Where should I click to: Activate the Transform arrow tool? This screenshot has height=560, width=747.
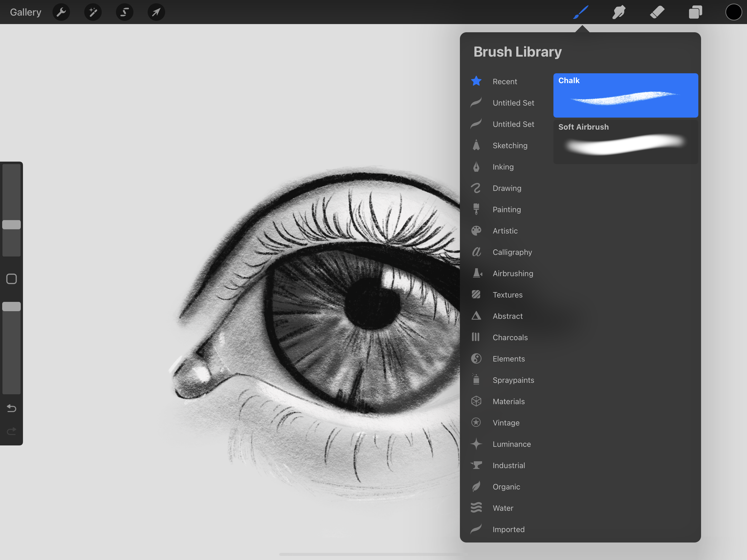[x=156, y=12]
